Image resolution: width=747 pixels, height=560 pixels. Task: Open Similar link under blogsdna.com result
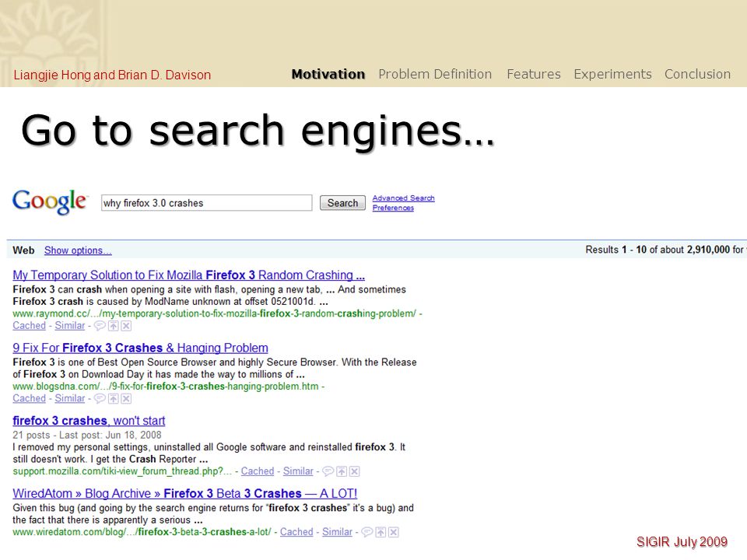point(69,398)
